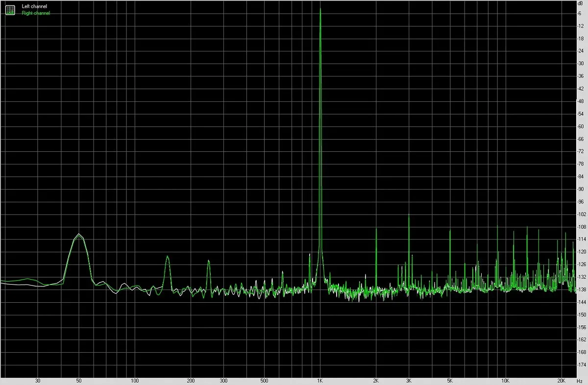The width and height of the screenshot is (588, 385).
Task: Click the -24 dB scale label
Action: click(580, 51)
